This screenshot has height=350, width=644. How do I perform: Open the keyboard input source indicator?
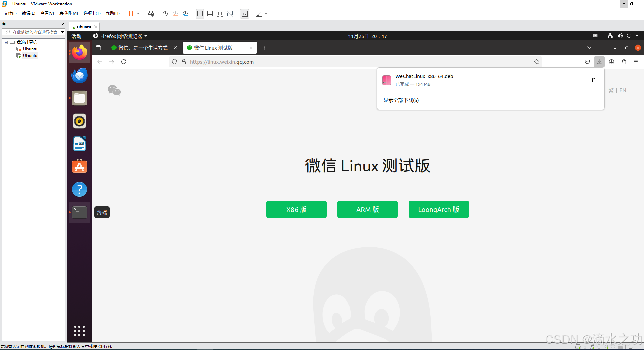click(595, 36)
